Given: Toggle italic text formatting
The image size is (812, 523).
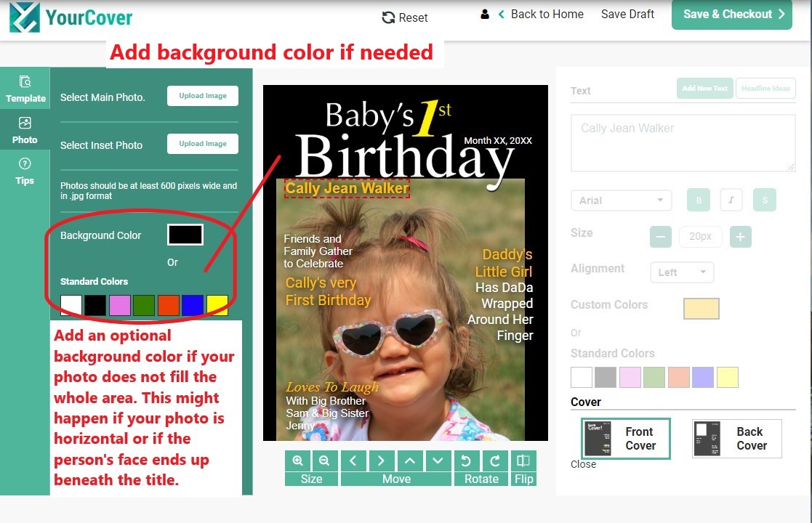Looking at the screenshot, I should pyautogui.click(x=731, y=200).
